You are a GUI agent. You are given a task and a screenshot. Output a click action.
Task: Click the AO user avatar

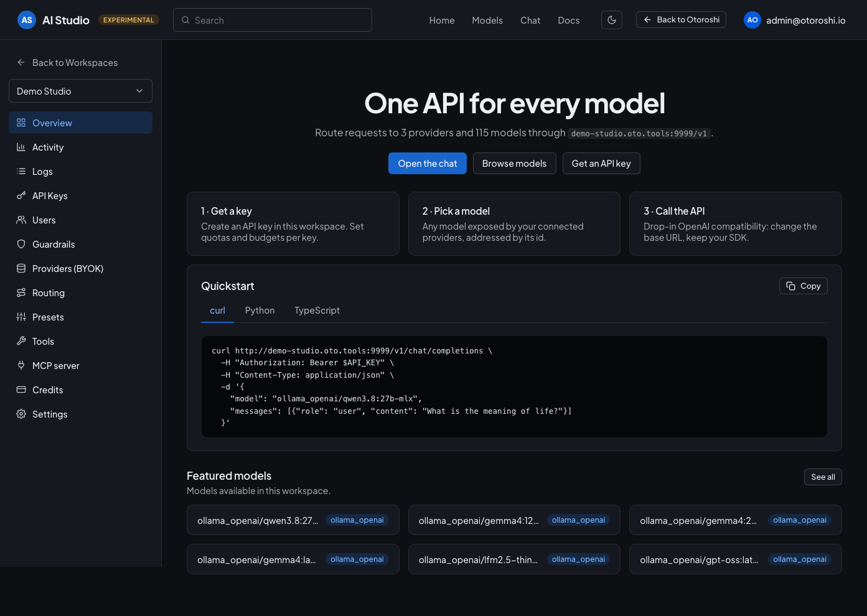(752, 20)
